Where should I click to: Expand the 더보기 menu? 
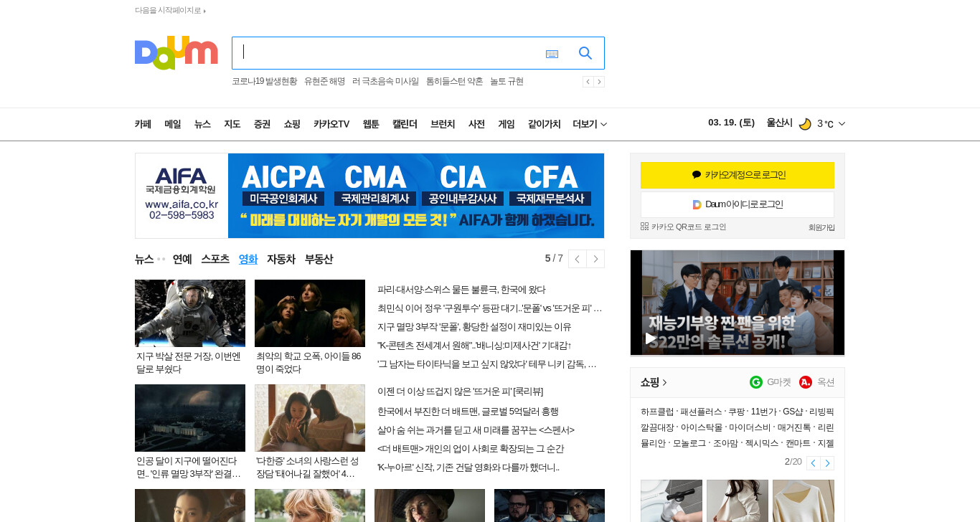[x=590, y=124]
